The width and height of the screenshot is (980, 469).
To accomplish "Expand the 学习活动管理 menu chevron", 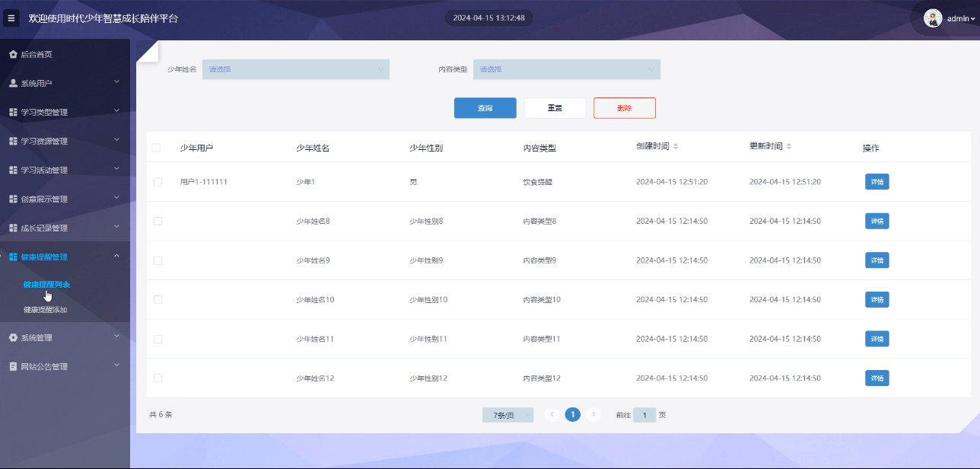I will [x=116, y=167].
